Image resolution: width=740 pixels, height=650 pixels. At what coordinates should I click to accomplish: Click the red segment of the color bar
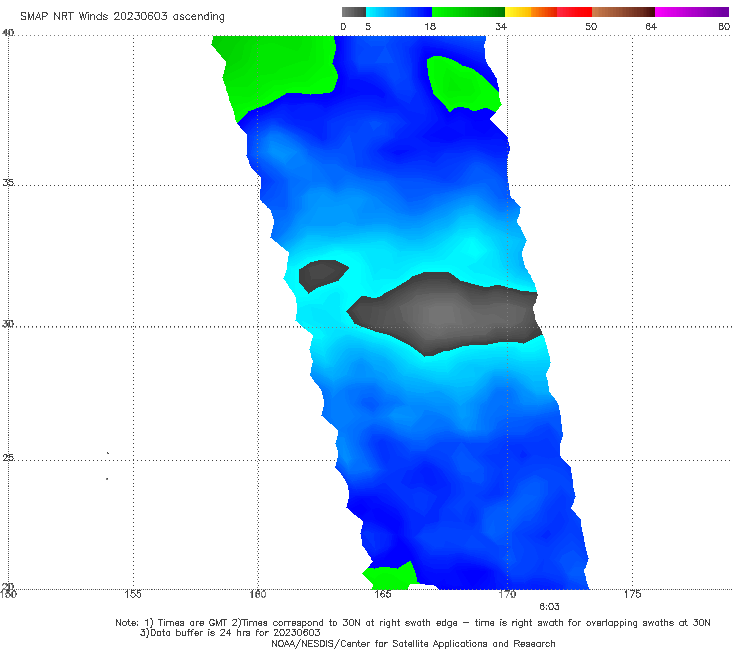pos(574,12)
